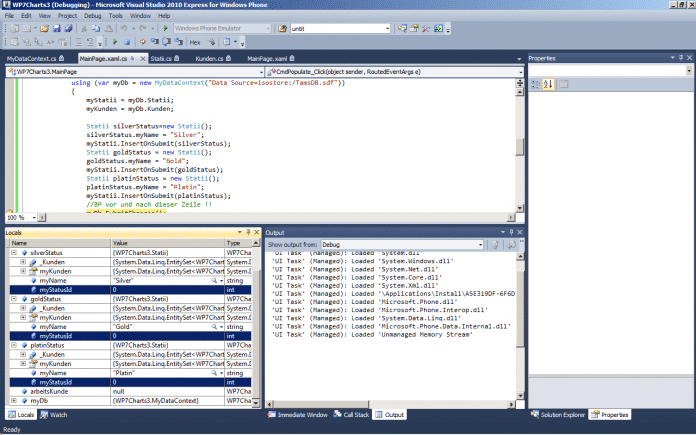Close the MainPage.xaml.cs tab

coord(143,59)
